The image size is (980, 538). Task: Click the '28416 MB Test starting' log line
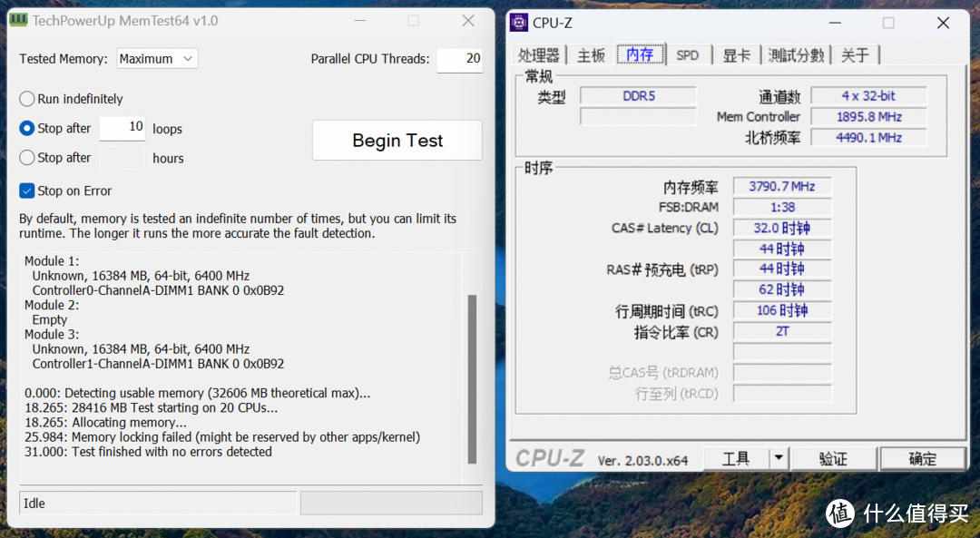(x=152, y=408)
